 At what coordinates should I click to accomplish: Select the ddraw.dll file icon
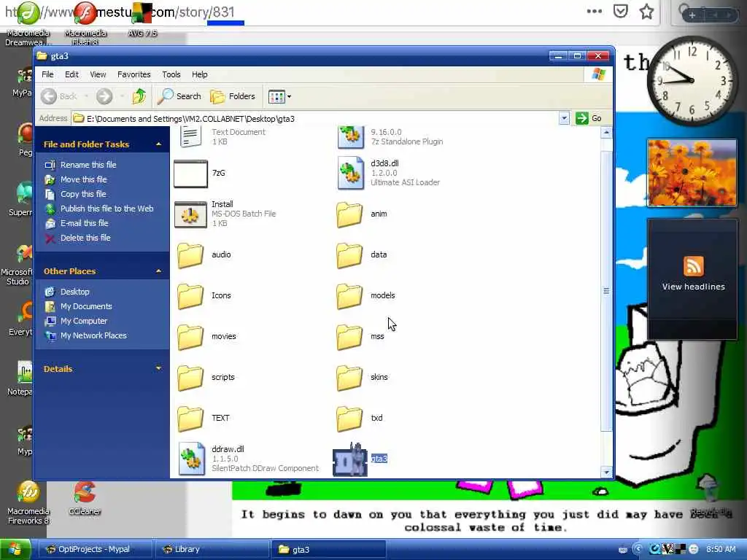point(192,459)
